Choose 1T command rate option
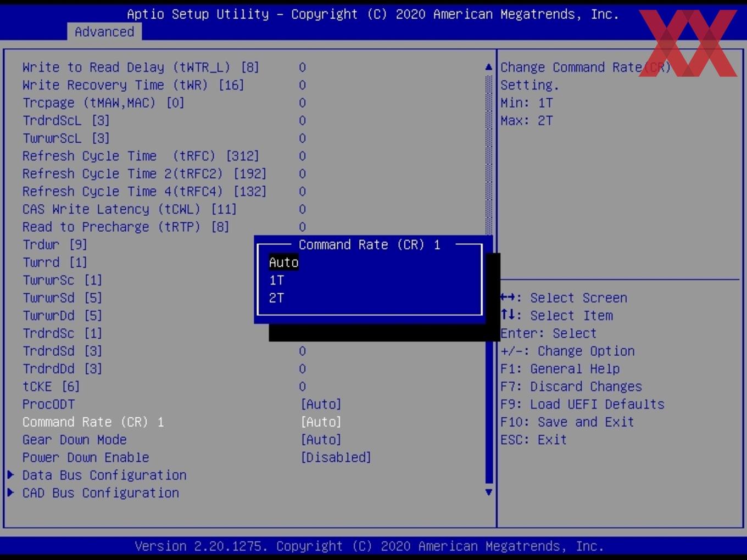The image size is (747, 560). click(x=276, y=280)
